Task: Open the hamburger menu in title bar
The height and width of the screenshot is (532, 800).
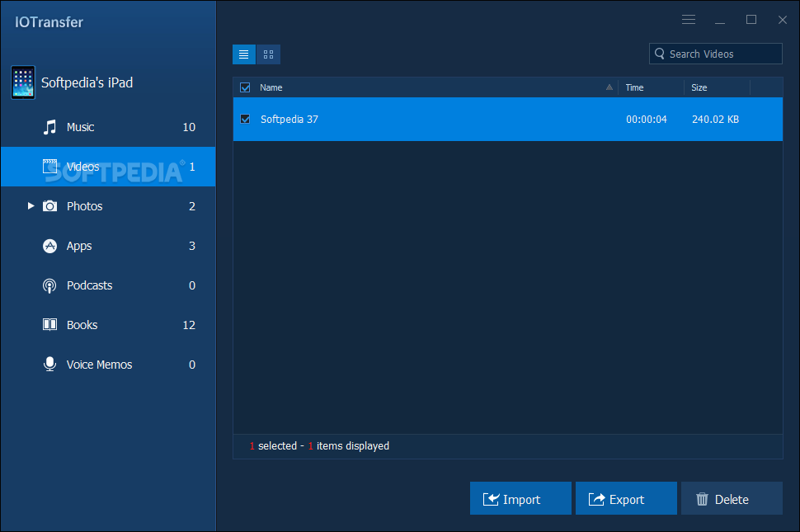Action: point(689,19)
